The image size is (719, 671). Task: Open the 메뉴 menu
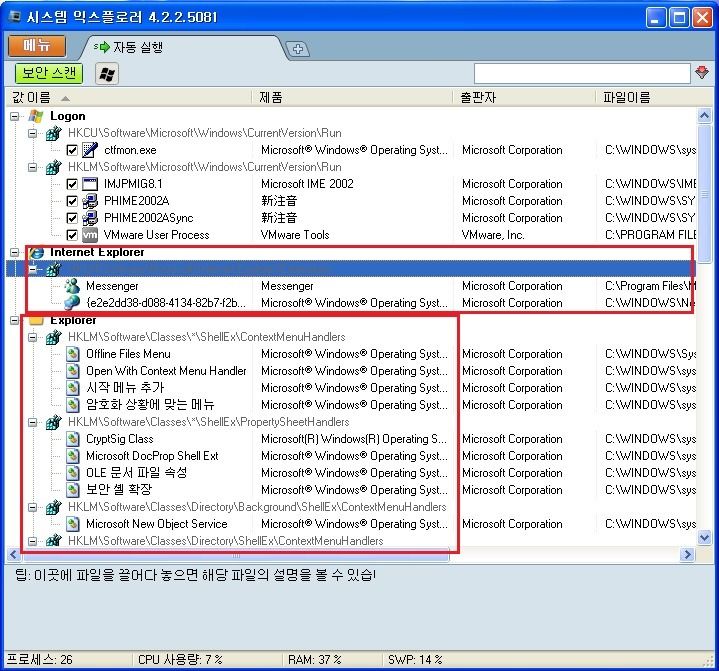tap(37, 46)
